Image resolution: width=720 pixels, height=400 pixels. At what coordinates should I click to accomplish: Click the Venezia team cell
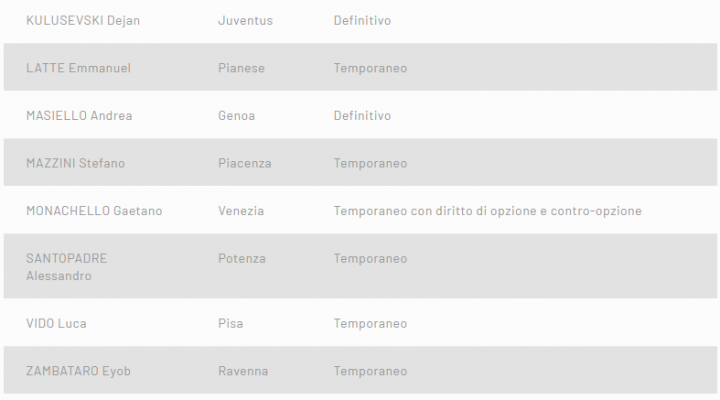[x=241, y=211]
